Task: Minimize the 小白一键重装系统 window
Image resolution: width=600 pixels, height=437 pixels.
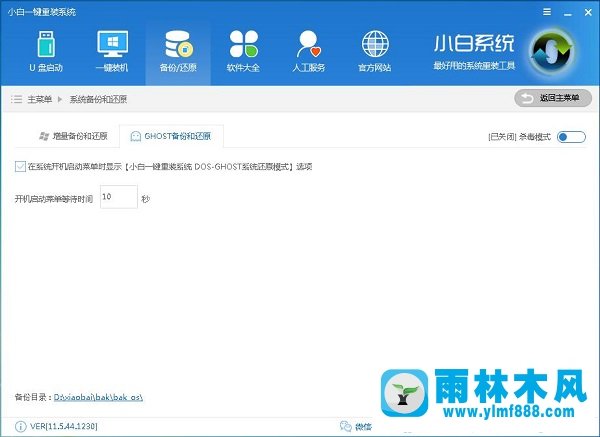Action: (568, 13)
